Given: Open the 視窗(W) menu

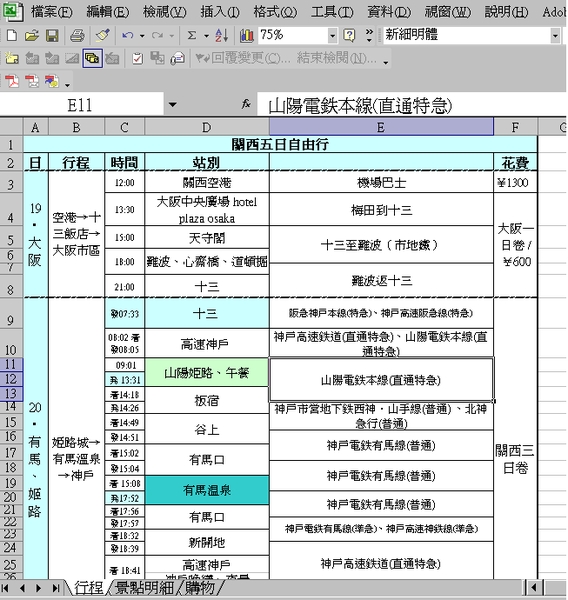Looking at the screenshot, I should pos(447,12).
